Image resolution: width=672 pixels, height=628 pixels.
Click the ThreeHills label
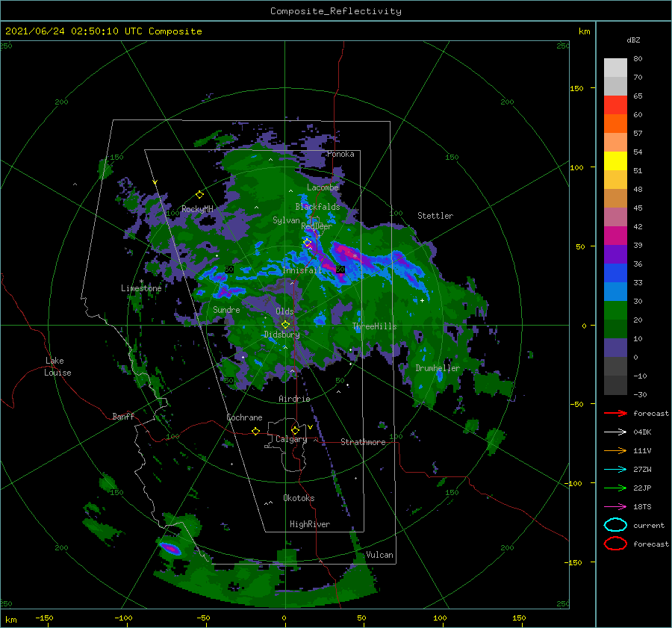coord(375,326)
